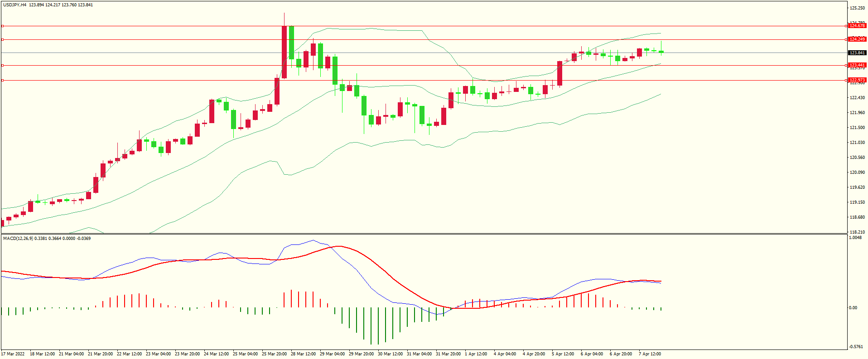This screenshot has width=868, height=359.
Task: Click the 24 Mar 12:00 time label
Action: click(x=217, y=354)
